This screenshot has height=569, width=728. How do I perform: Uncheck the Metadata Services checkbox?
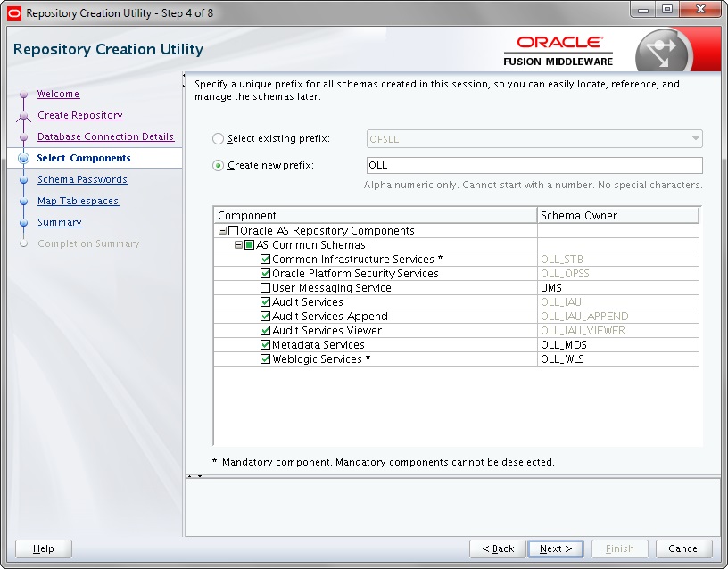[x=265, y=345]
